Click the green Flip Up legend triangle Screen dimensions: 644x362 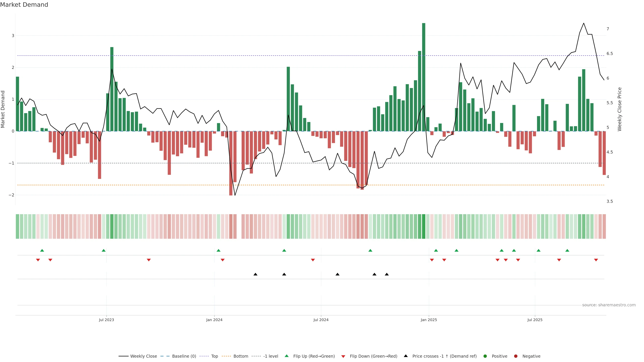pos(287,356)
